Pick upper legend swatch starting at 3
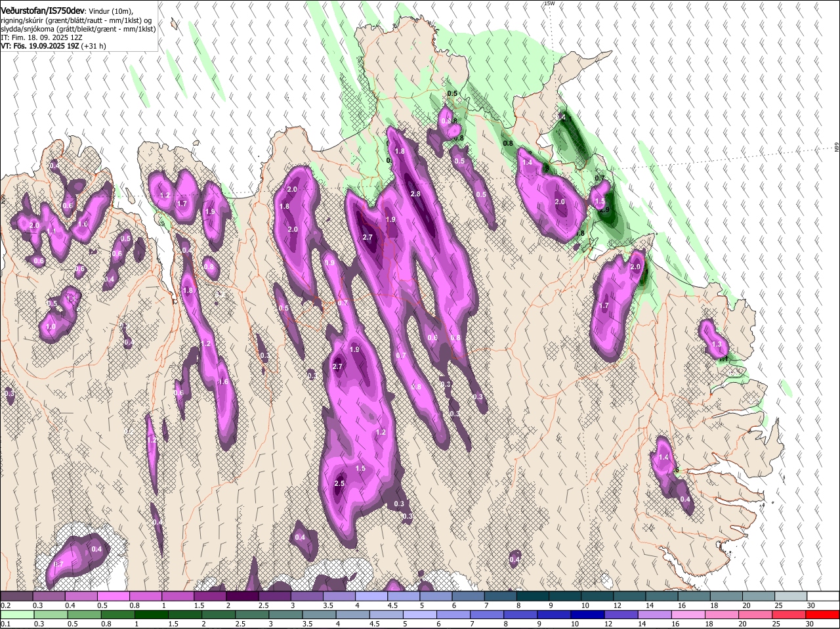 coord(307,596)
